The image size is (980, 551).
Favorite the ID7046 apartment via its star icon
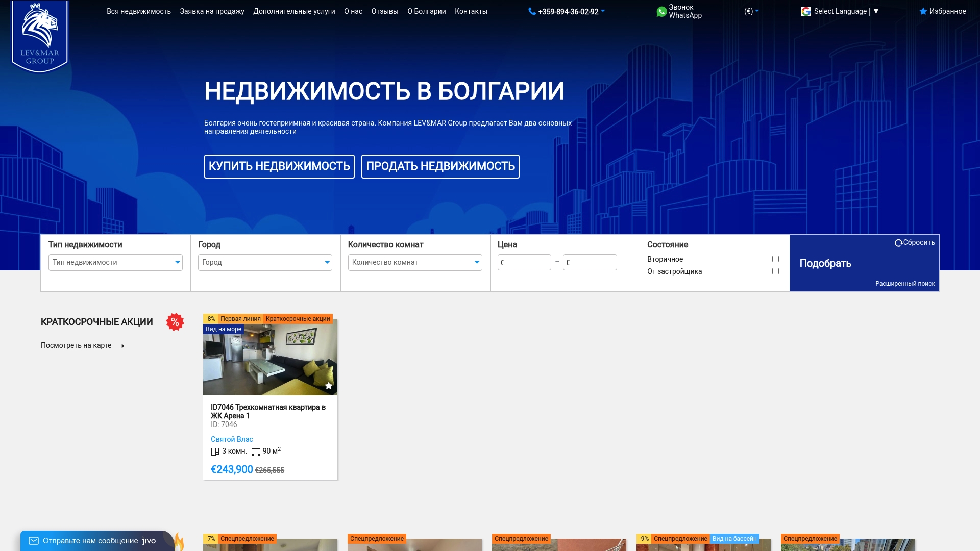[329, 386]
